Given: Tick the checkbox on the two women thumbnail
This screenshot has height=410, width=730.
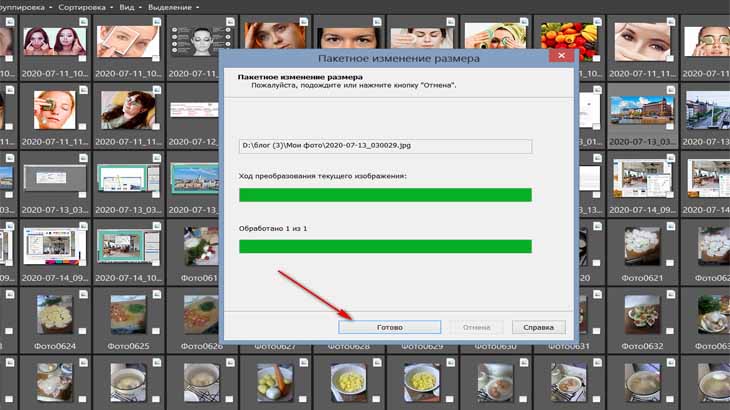Looking at the screenshot, I should 82,59.
